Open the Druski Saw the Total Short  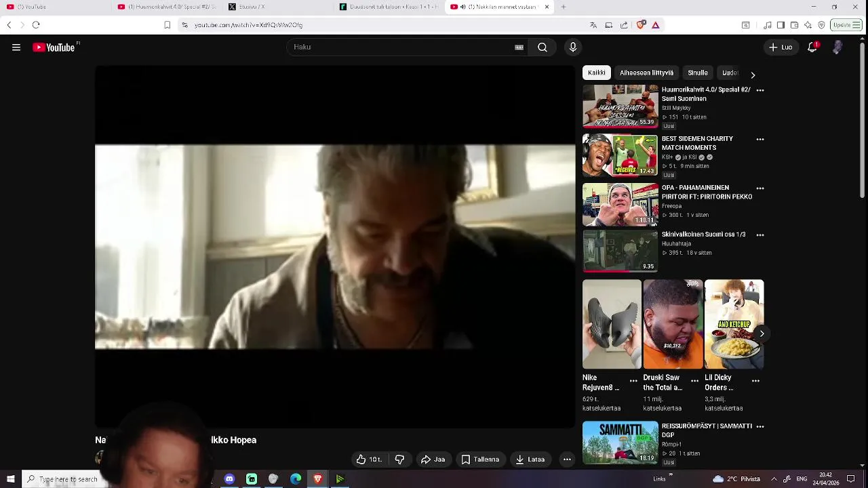tap(673, 324)
